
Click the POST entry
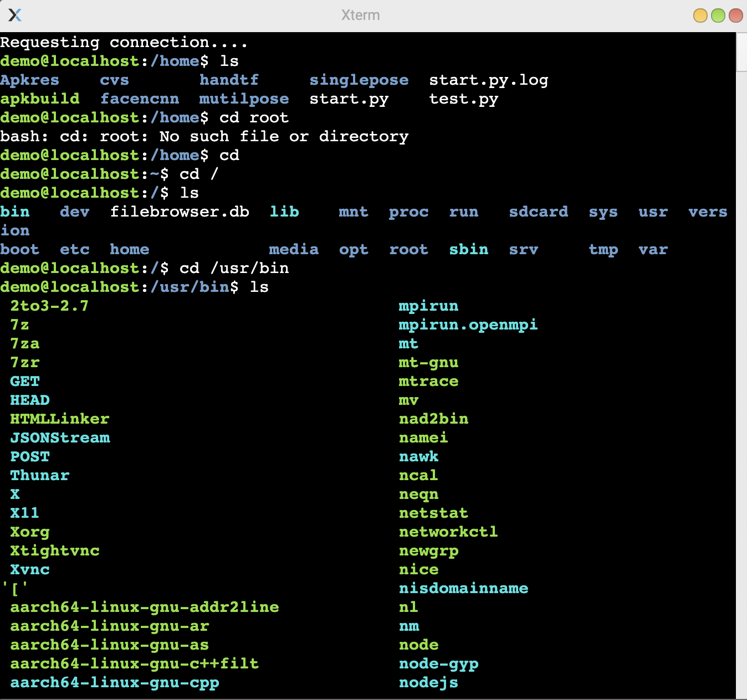[x=30, y=456]
